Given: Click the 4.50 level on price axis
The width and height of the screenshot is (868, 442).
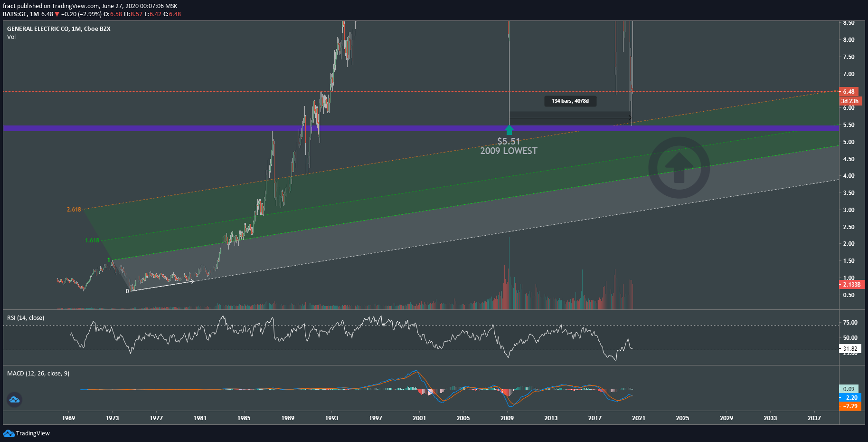Looking at the screenshot, I should point(849,159).
